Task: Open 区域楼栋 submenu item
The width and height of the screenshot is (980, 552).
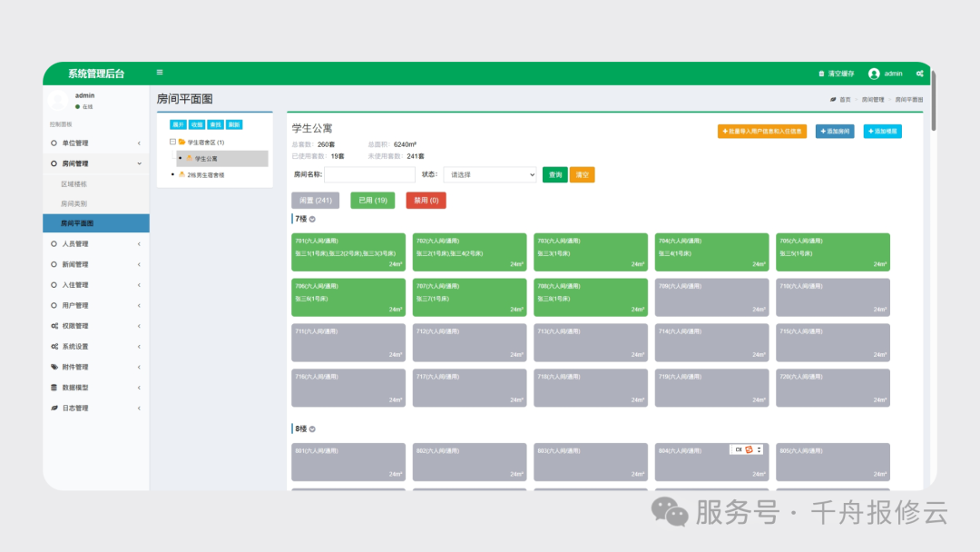Action: click(x=74, y=183)
